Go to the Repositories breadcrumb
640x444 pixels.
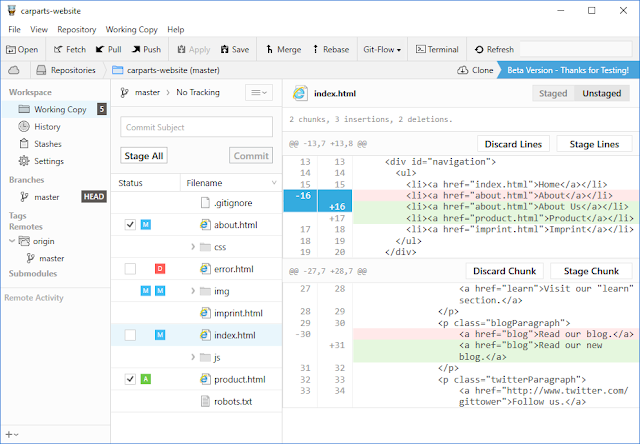tap(66, 70)
